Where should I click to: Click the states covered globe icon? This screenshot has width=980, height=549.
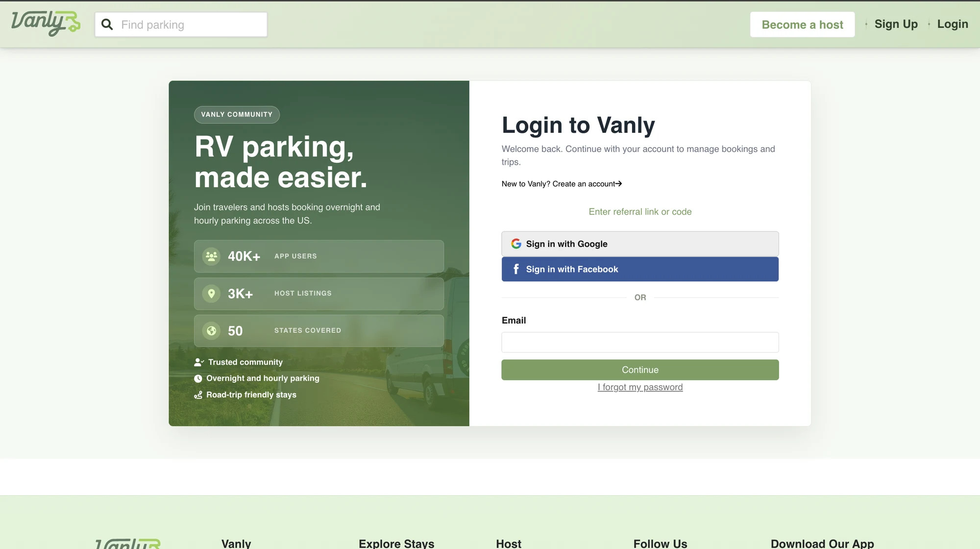pyautogui.click(x=211, y=331)
